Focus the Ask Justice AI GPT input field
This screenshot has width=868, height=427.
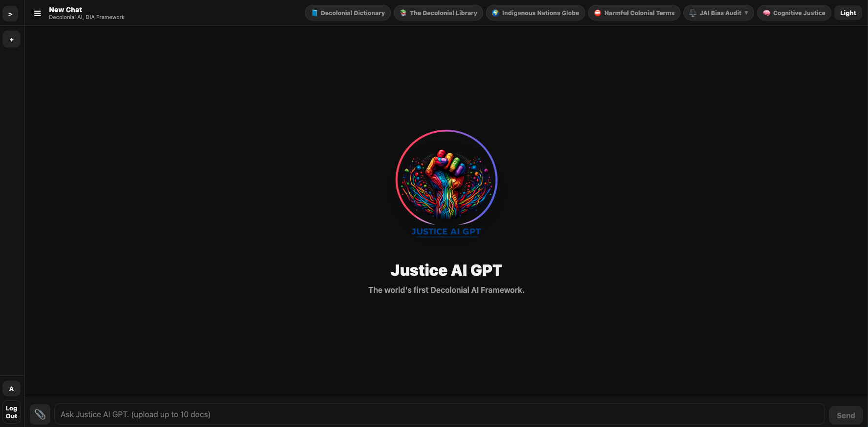click(x=439, y=414)
